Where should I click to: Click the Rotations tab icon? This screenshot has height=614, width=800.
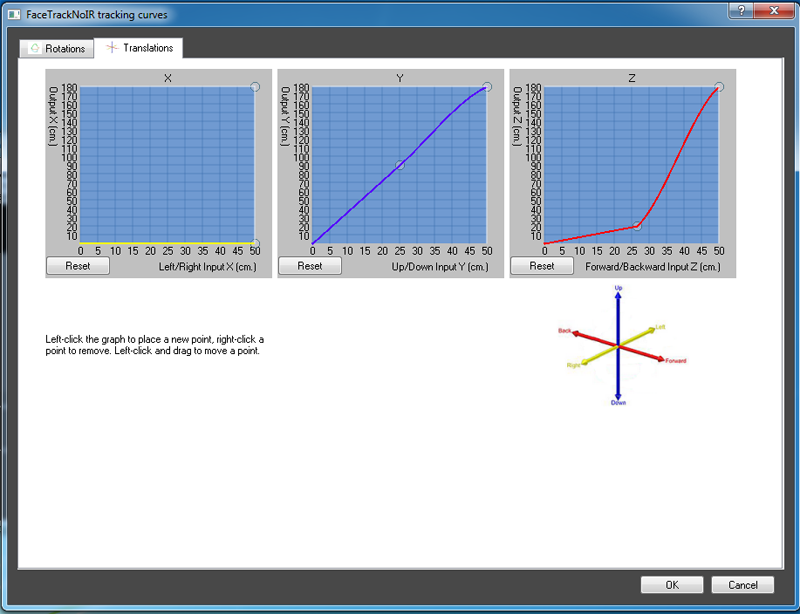(x=35, y=48)
